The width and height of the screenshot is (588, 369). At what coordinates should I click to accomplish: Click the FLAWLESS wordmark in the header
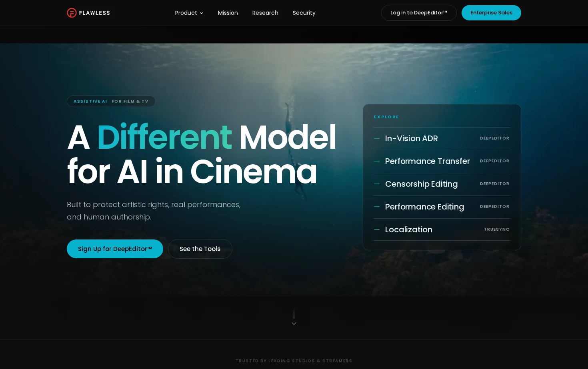pos(94,13)
